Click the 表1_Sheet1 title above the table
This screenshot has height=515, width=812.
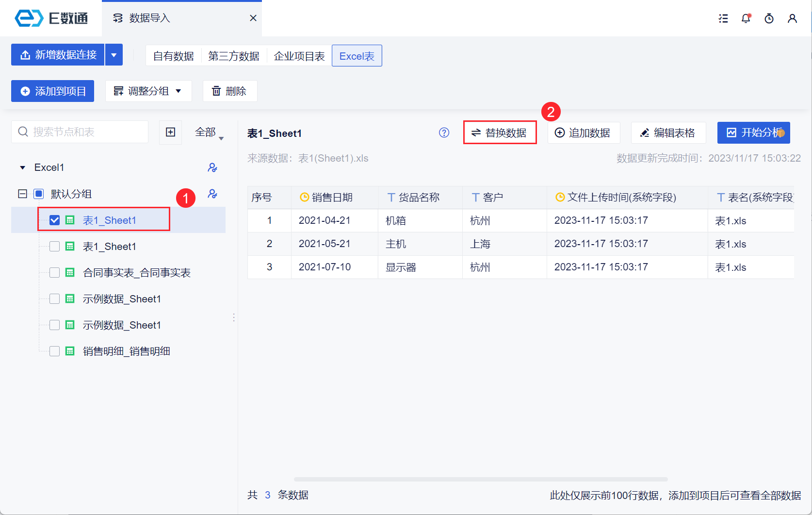coord(275,133)
